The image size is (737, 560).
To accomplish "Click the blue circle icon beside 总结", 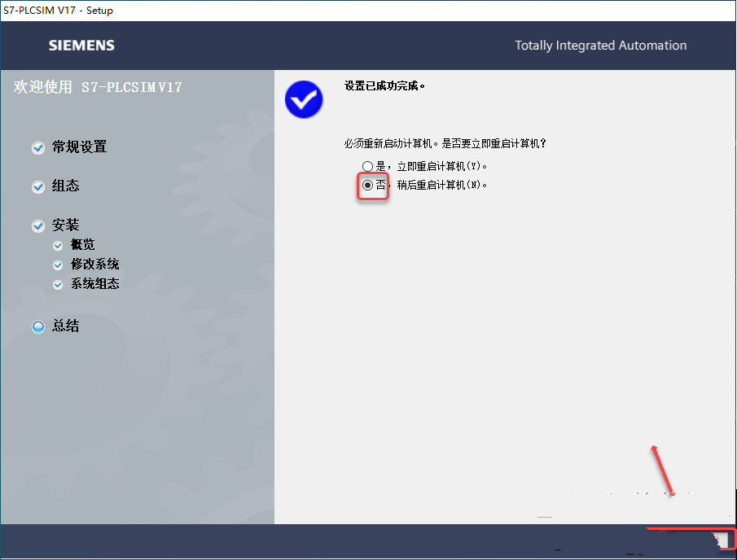I will coord(38,326).
